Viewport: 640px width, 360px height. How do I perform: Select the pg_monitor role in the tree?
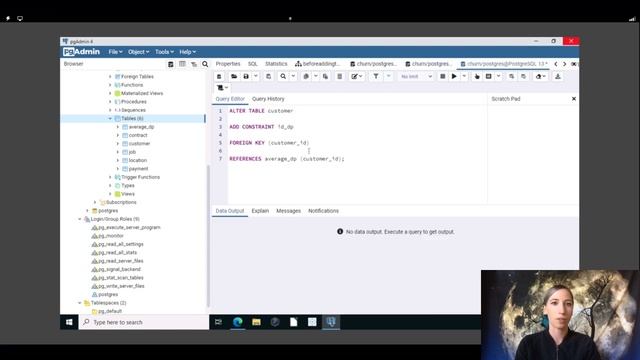[x=111, y=236]
